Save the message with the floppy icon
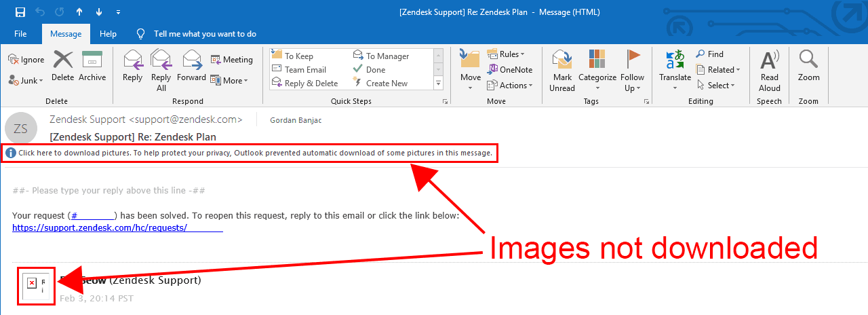This screenshot has width=868, height=315. click(20, 12)
